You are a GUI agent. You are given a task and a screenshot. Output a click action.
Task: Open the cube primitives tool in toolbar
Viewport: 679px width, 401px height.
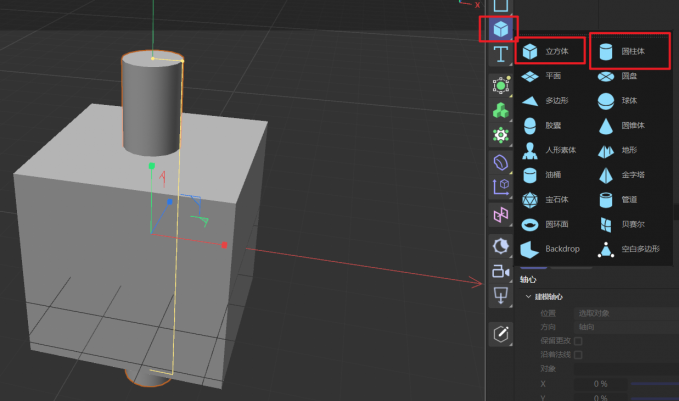pyautogui.click(x=501, y=29)
